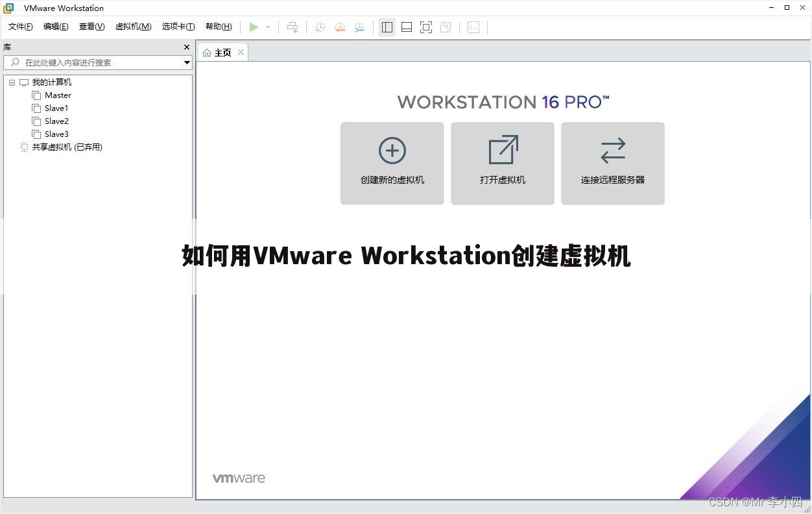Click 创建新的虚拟机 to create a VM

click(392, 163)
